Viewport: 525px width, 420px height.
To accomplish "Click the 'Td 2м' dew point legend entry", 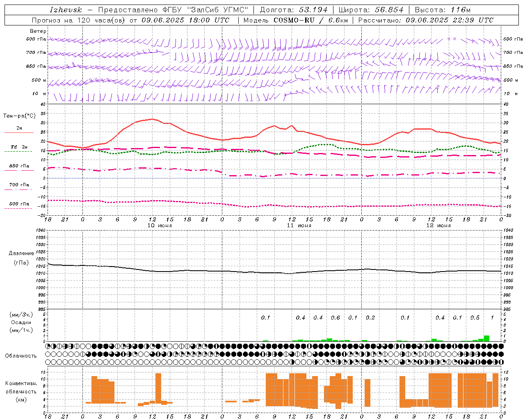I will [19, 147].
